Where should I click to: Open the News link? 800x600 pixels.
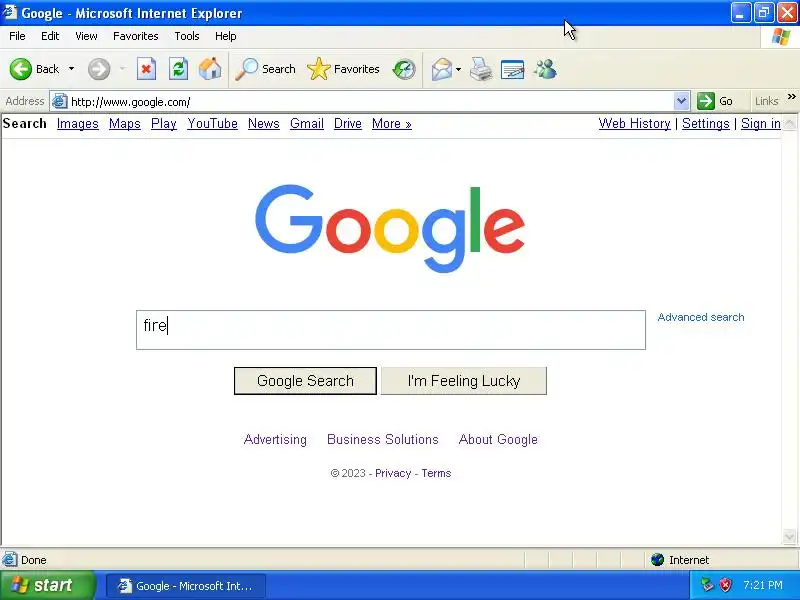coord(264,124)
